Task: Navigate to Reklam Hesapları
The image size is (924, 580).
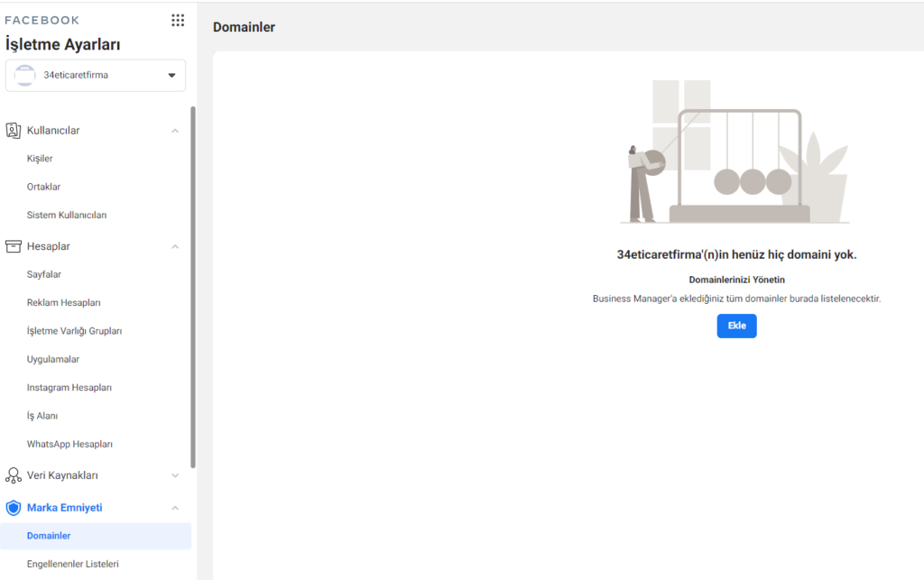Action: click(64, 303)
